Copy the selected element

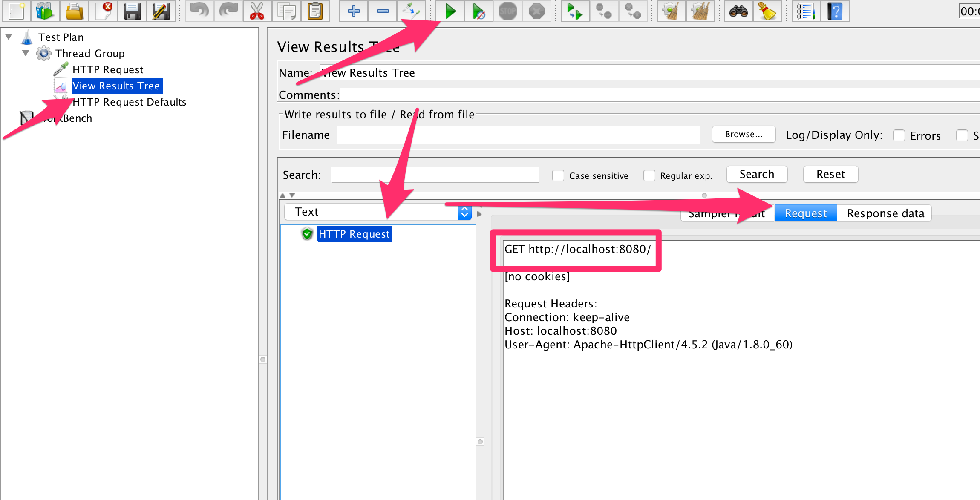pos(286,11)
